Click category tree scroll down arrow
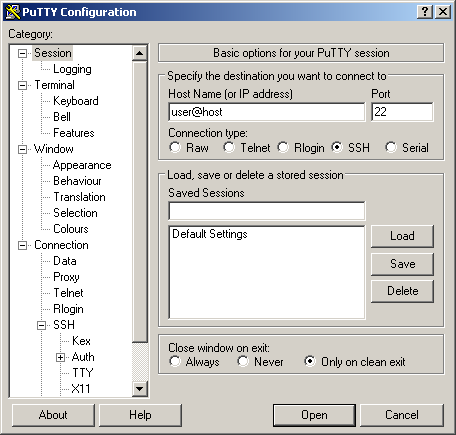The image size is (456, 435). click(140, 389)
